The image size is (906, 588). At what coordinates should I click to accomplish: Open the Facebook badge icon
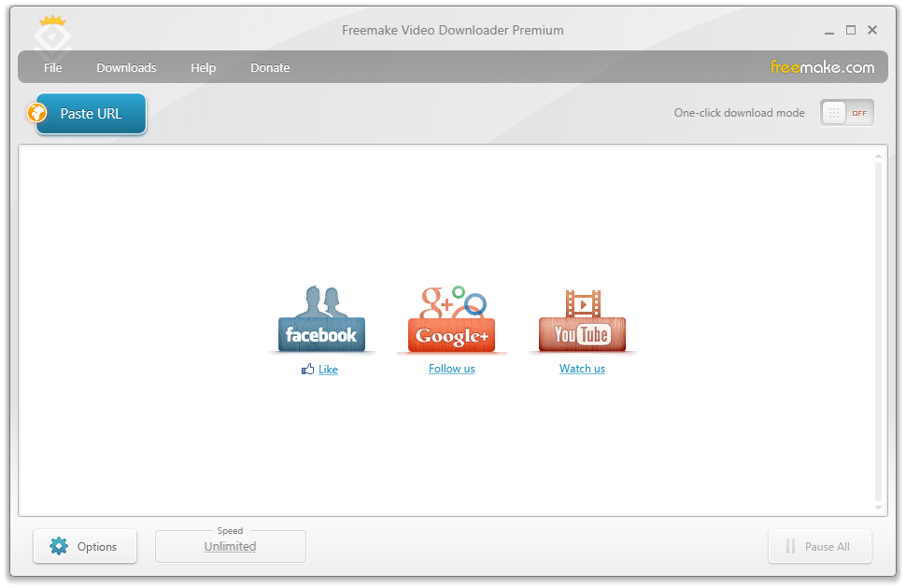coord(321,318)
